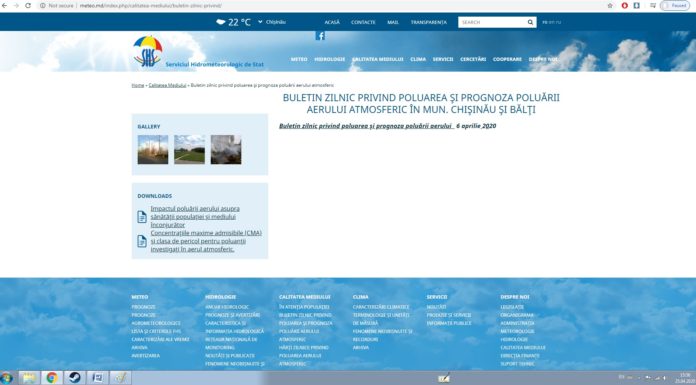
Task: Click the second downloads document icon
Action: 142,241
